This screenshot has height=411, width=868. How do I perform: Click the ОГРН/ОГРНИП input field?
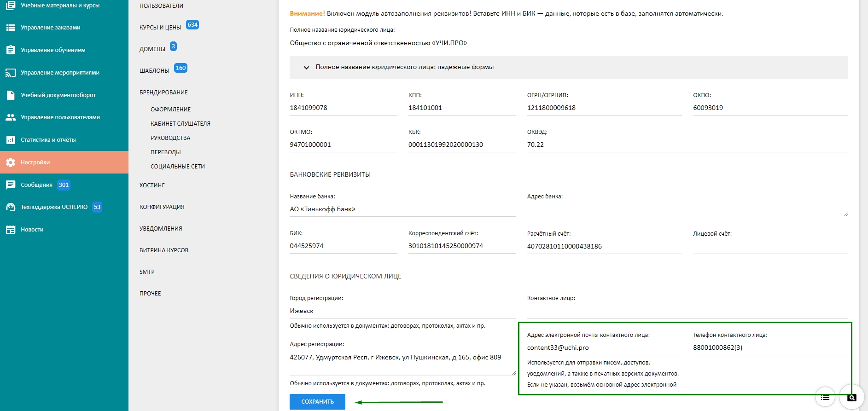(604, 108)
